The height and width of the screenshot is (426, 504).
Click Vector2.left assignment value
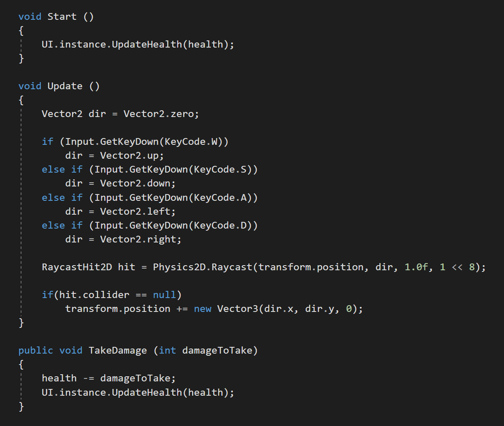135,211
